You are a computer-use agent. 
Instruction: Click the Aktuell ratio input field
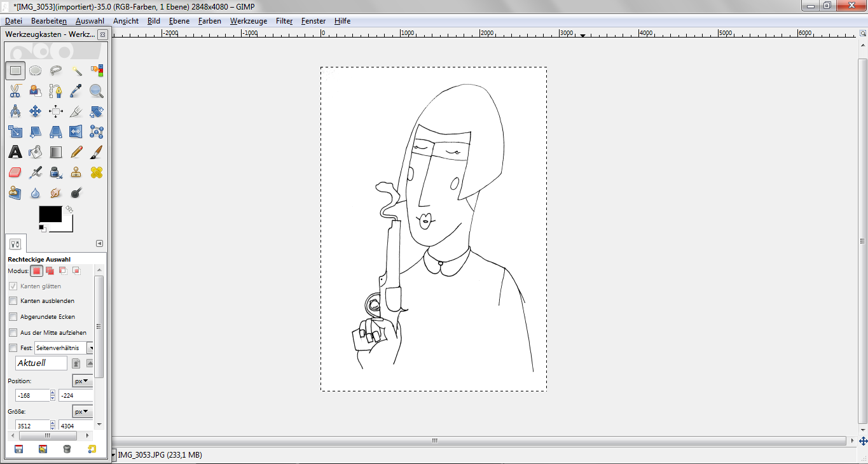41,363
